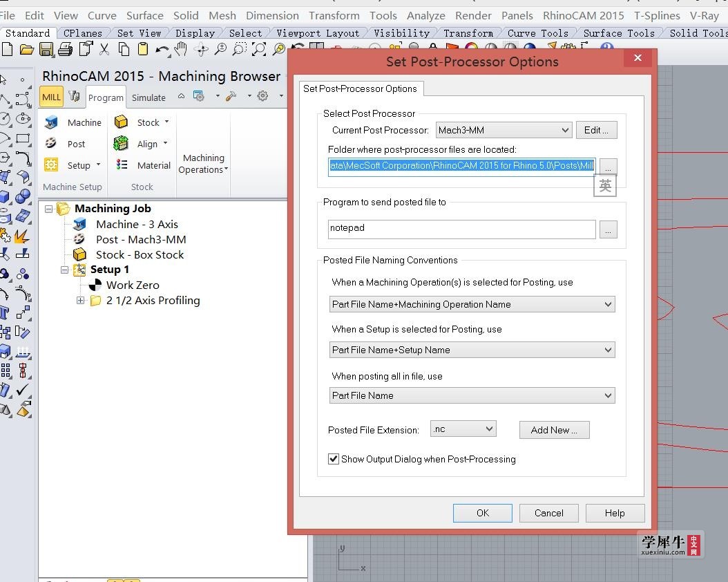Open the Align dropdown arrow
The image size is (728, 582).
[x=165, y=143]
